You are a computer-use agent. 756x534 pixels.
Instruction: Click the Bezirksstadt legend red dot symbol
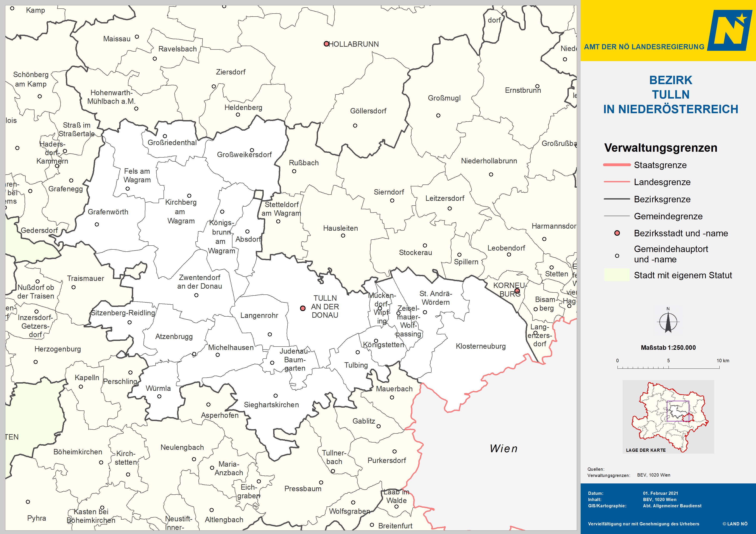click(x=617, y=233)
